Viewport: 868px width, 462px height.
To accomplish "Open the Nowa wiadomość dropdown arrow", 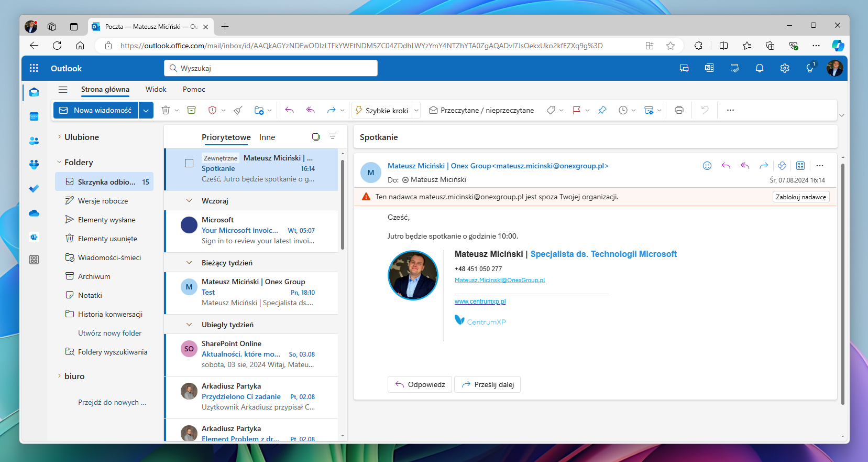I will [x=146, y=110].
